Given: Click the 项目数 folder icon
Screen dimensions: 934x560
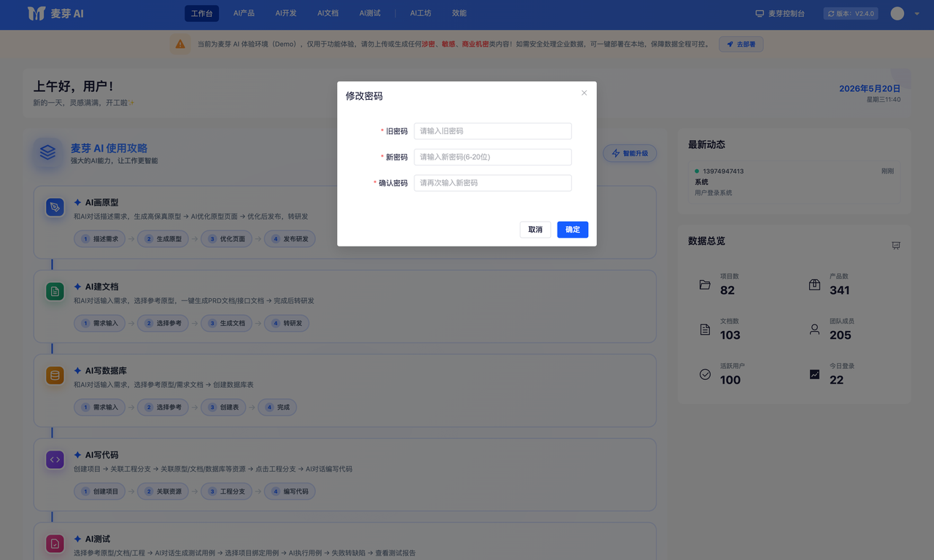Looking at the screenshot, I should [705, 284].
